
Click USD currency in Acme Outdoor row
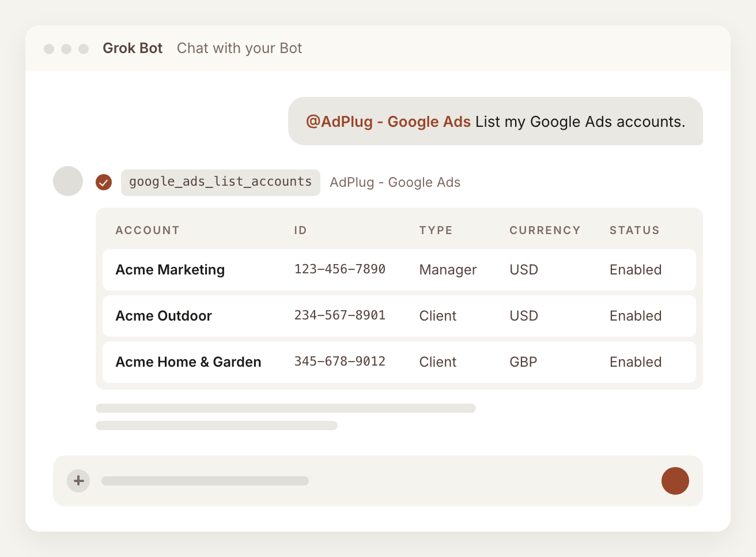coord(524,316)
